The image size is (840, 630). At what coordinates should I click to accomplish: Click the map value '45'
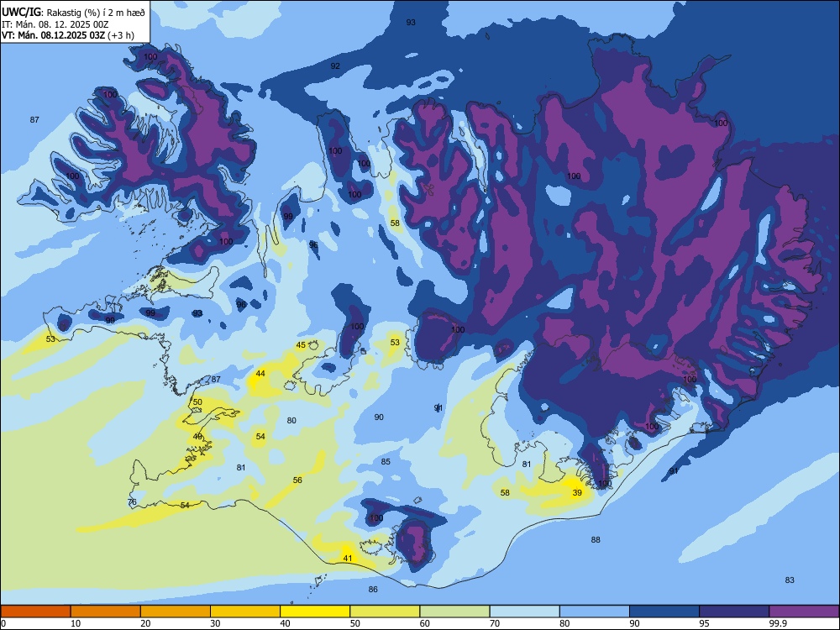[x=301, y=345]
